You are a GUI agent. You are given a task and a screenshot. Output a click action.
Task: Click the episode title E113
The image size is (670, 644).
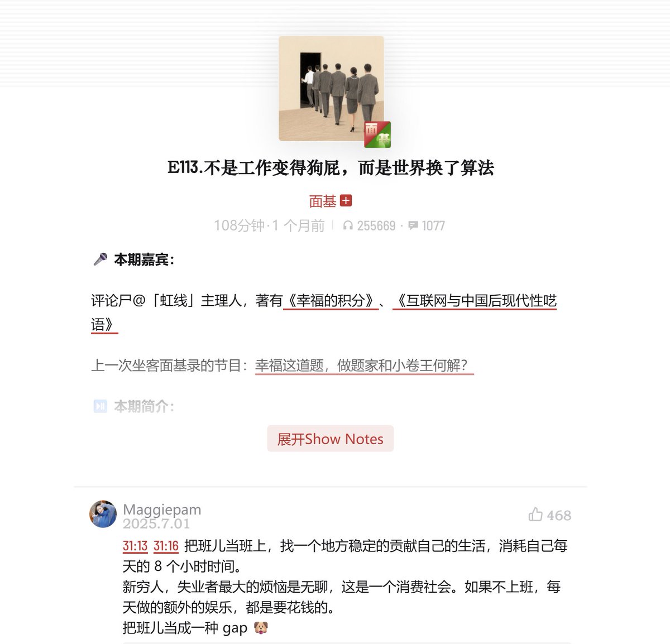point(331,168)
